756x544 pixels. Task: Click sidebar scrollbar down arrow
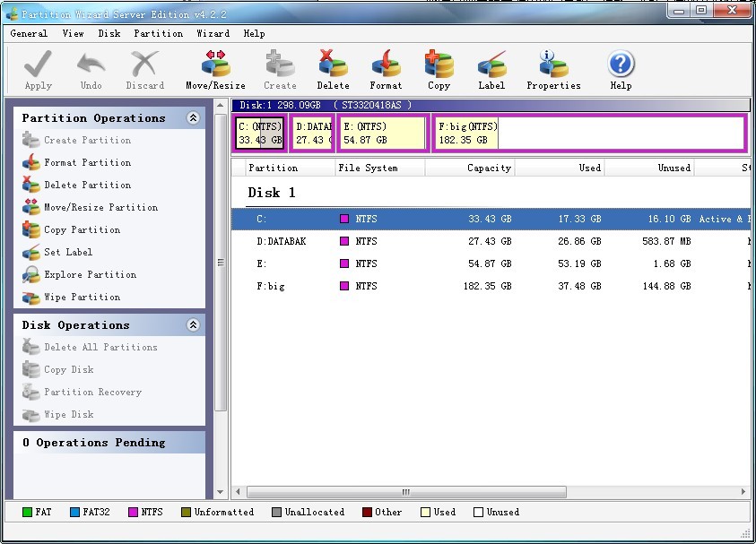[220, 492]
